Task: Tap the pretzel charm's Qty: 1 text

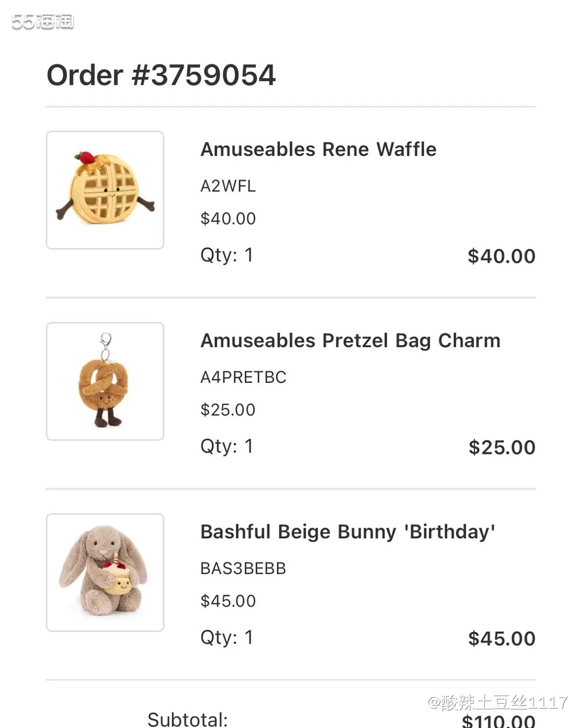Action: (x=226, y=447)
